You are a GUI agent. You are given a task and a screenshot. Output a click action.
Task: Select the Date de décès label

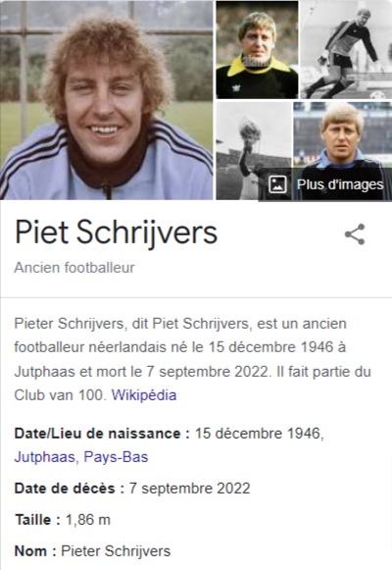pos(70,489)
